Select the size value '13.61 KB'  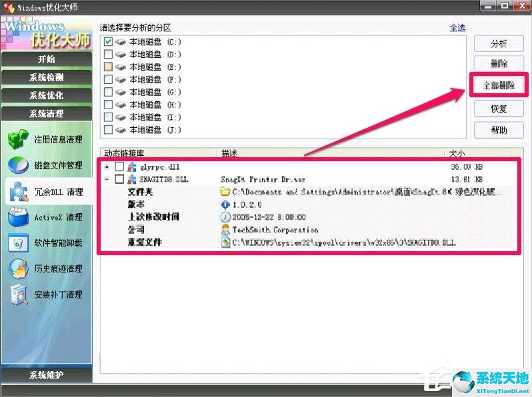click(x=467, y=179)
